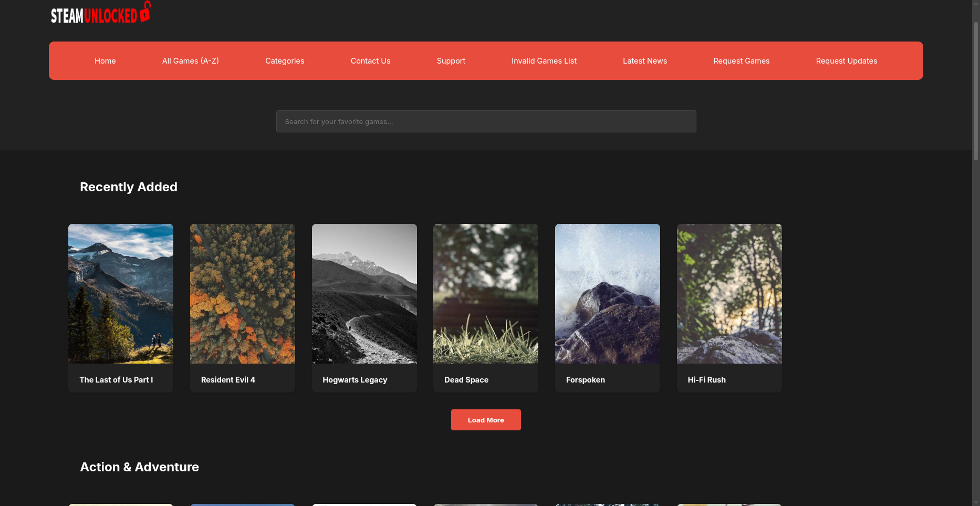Go to Categories page
The width and height of the screenshot is (980, 506).
point(285,61)
